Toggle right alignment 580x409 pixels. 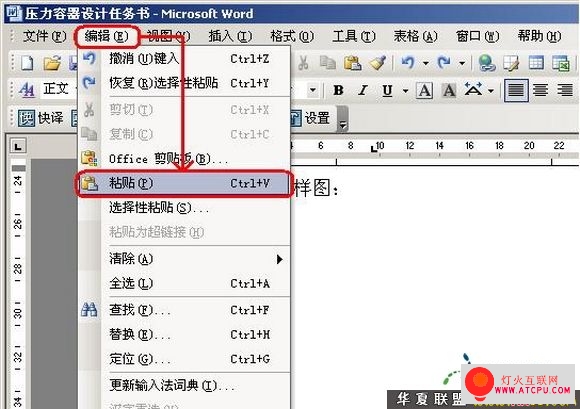pyautogui.click(x=565, y=90)
